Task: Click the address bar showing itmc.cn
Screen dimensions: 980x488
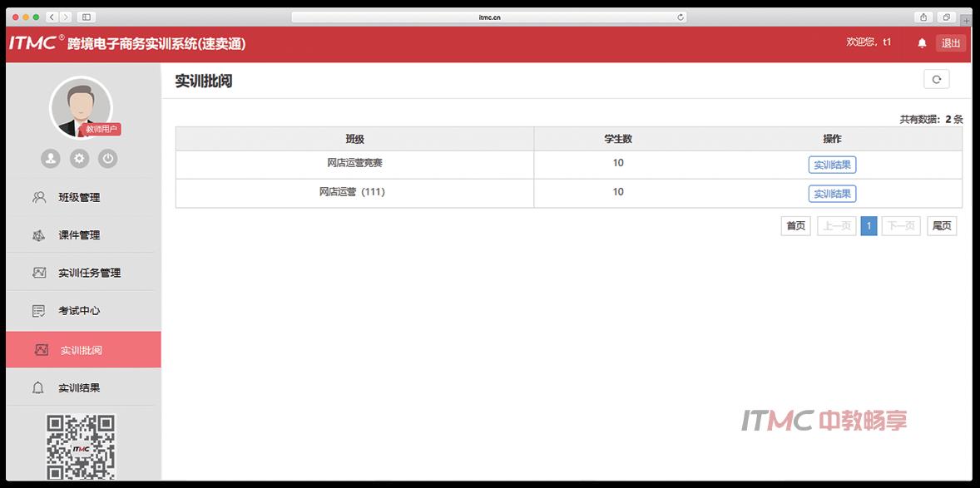Action: point(491,16)
